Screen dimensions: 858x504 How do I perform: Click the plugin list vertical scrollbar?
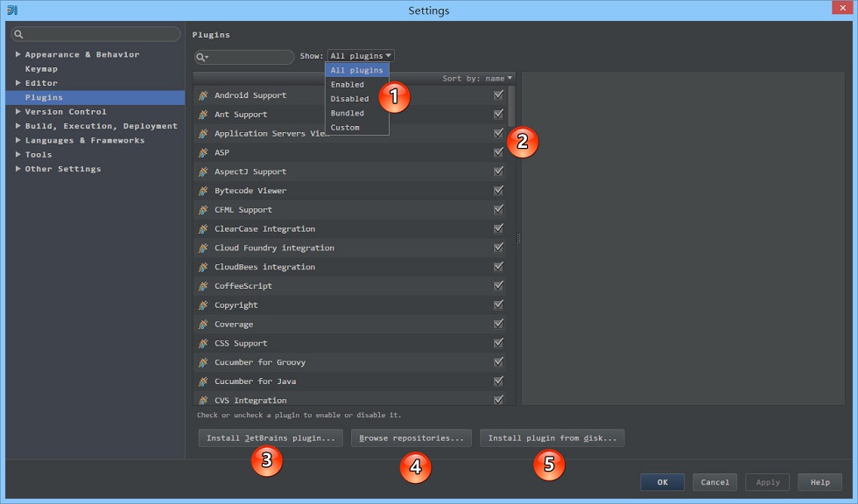(x=511, y=107)
